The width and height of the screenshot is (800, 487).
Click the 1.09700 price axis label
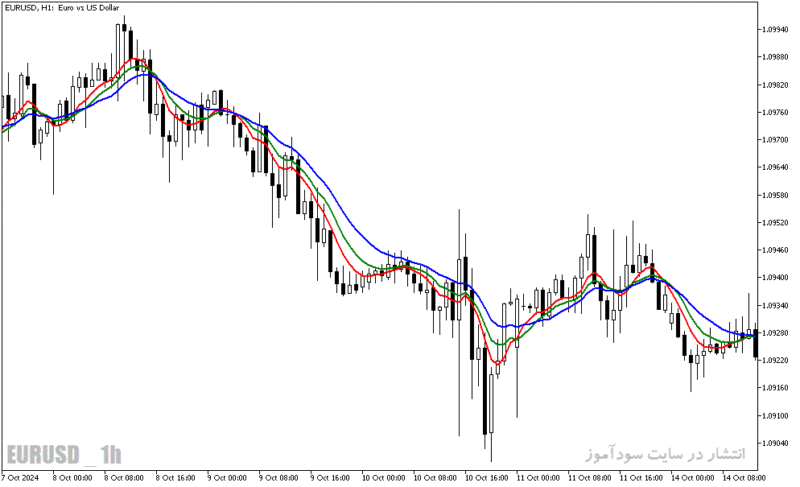coord(775,140)
